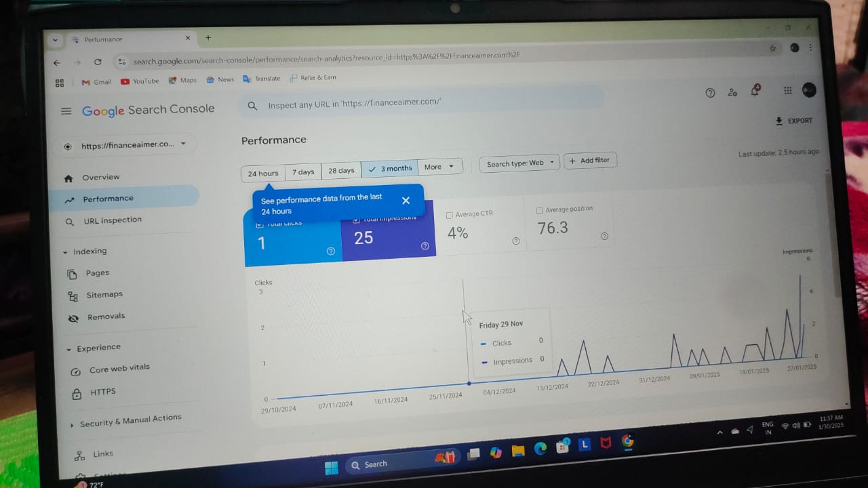The height and width of the screenshot is (488, 868).
Task: Open Chrome three-dot menu
Action: [811, 47]
